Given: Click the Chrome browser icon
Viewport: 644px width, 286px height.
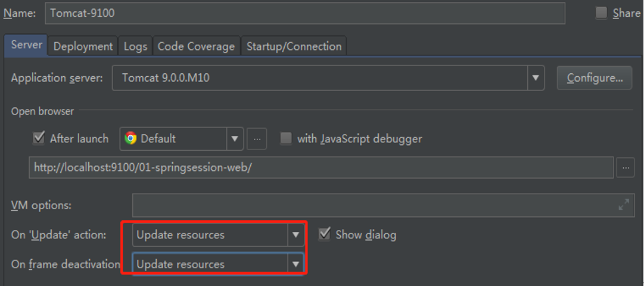Looking at the screenshot, I should point(130,138).
